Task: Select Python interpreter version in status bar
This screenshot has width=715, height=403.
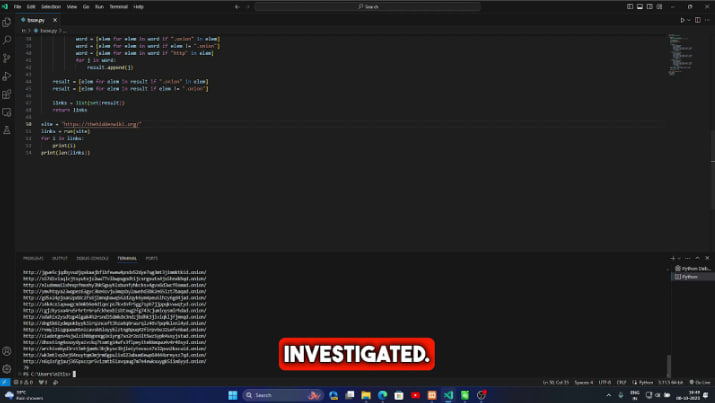Action: 671,382
